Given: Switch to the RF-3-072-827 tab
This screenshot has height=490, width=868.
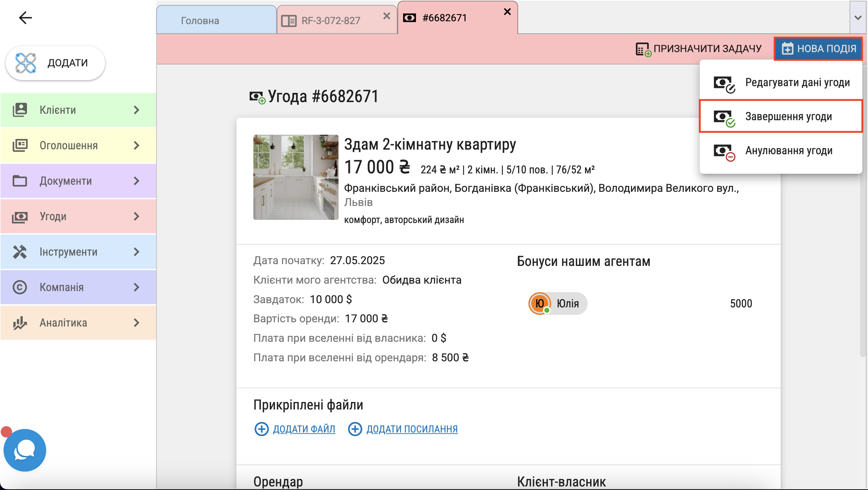Looking at the screenshot, I should [x=337, y=20].
